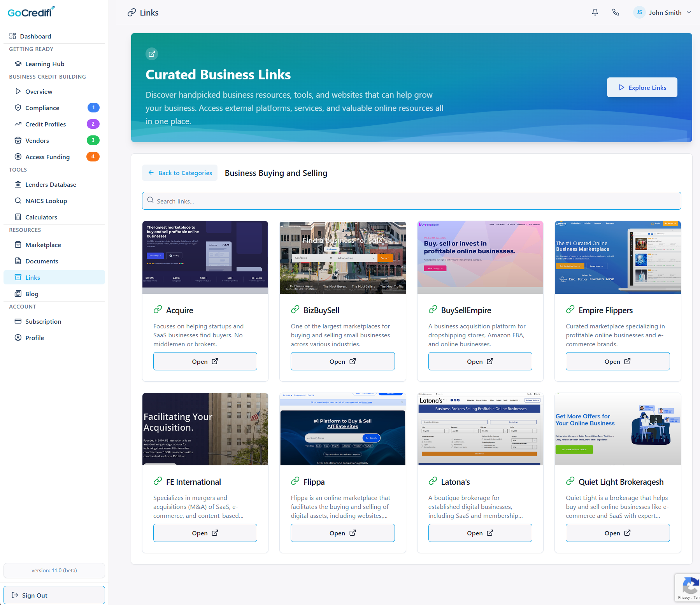Open the Lenders Database menu item
Image resolution: width=700 pixels, height=605 pixels.
pyautogui.click(x=51, y=184)
